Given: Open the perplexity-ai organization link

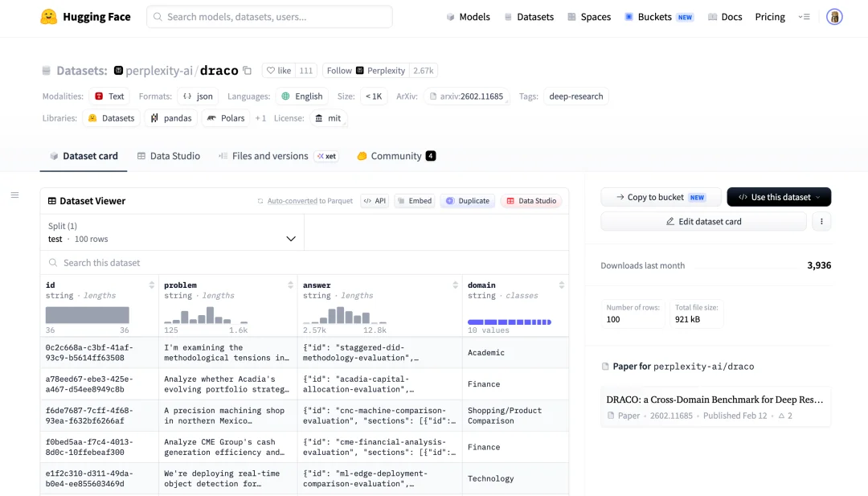Looking at the screenshot, I should pyautogui.click(x=159, y=70).
